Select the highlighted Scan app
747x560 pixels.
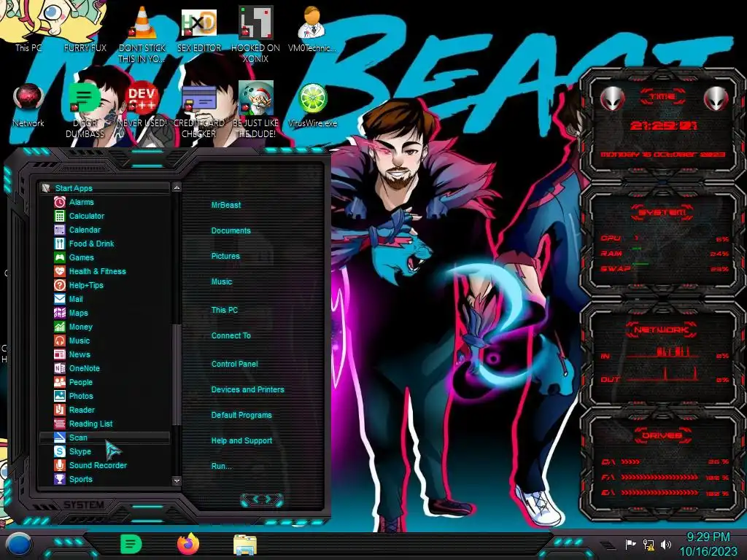click(104, 437)
